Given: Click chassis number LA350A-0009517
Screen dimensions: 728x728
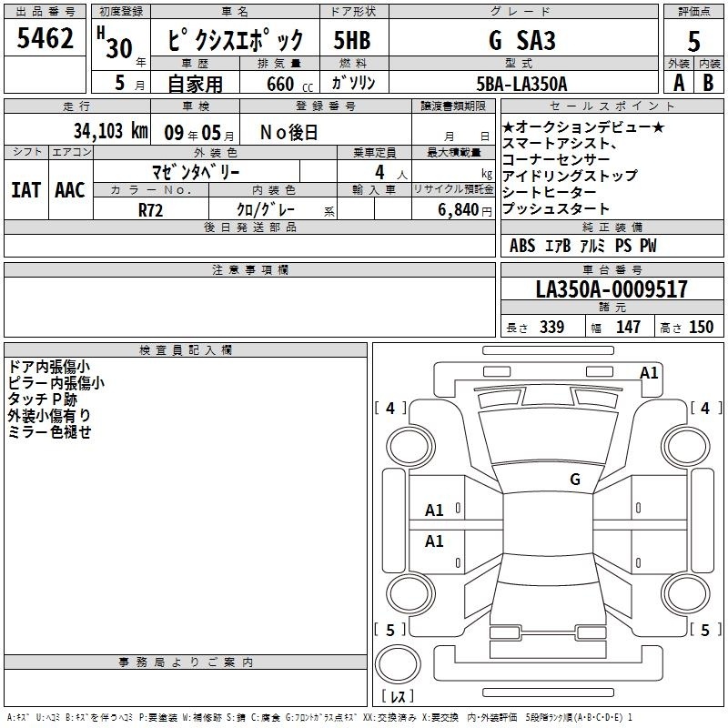Looking at the screenshot, I should coord(612,290).
